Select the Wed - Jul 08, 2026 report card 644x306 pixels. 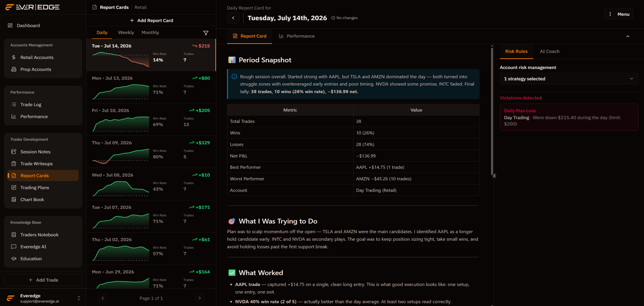(151, 184)
